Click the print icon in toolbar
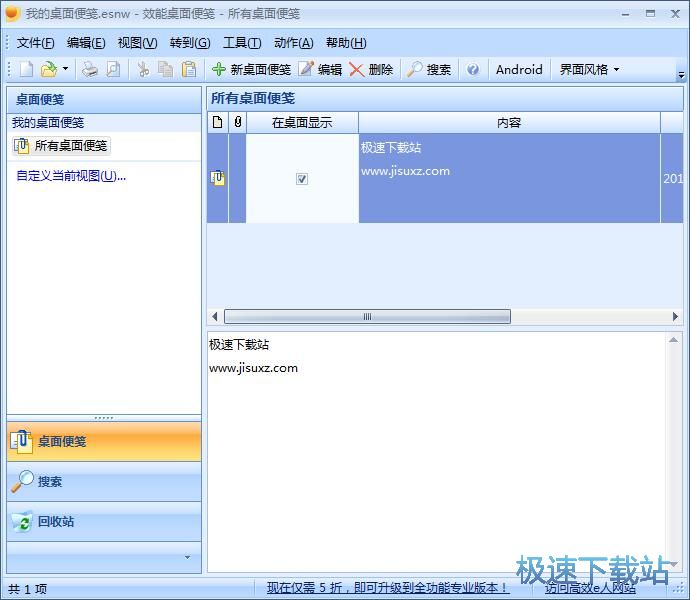Viewport: 690px width, 600px height. 90,69
